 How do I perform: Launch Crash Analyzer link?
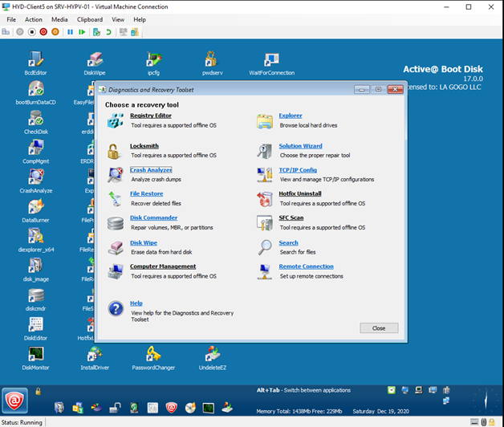[x=151, y=170]
